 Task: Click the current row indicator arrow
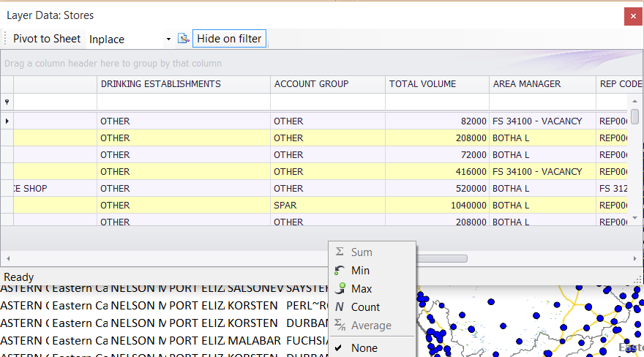coord(7,121)
